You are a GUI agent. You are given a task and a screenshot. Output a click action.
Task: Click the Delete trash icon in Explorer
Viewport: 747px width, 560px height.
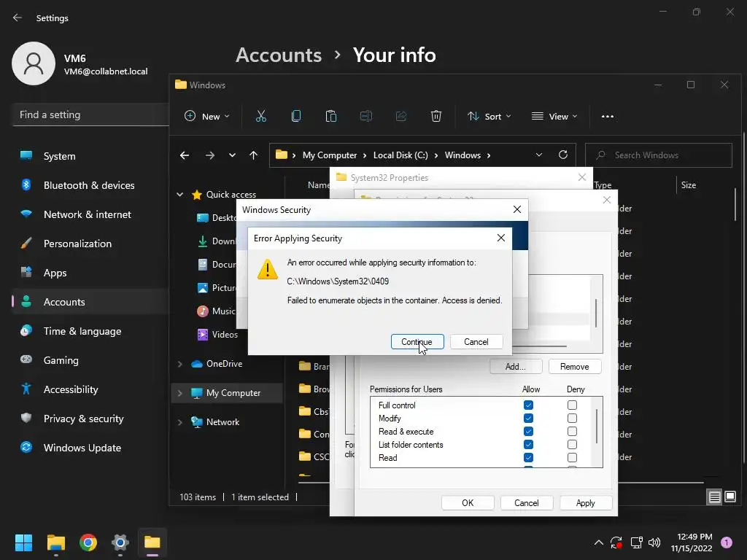[x=436, y=116]
